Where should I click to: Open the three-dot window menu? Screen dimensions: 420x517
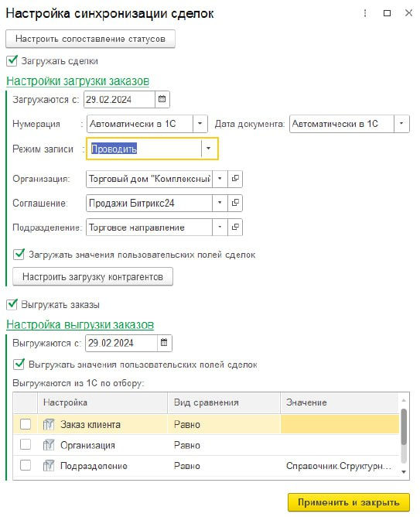tap(365, 13)
